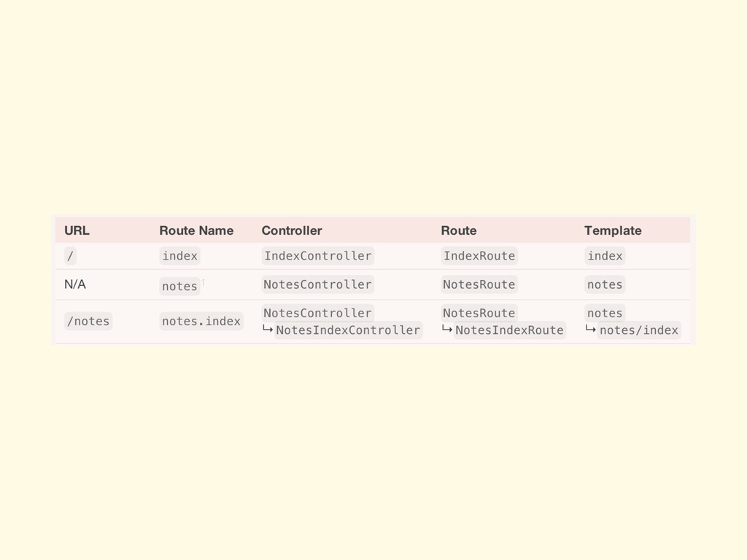This screenshot has height=560, width=747.
Task: Click NotesController in the N/A row
Action: 317,284
